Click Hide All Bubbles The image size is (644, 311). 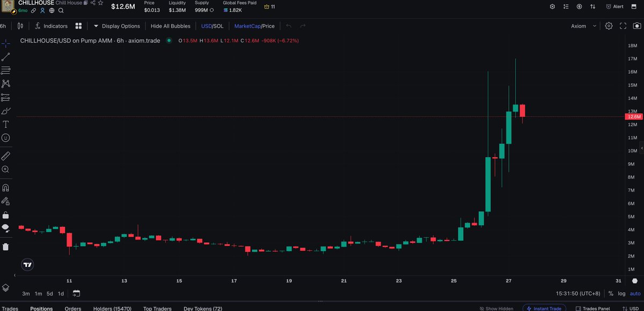click(x=171, y=26)
